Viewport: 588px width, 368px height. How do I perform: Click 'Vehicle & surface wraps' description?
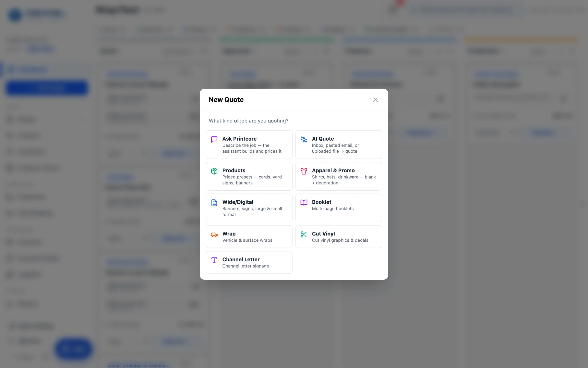pos(247,240)
